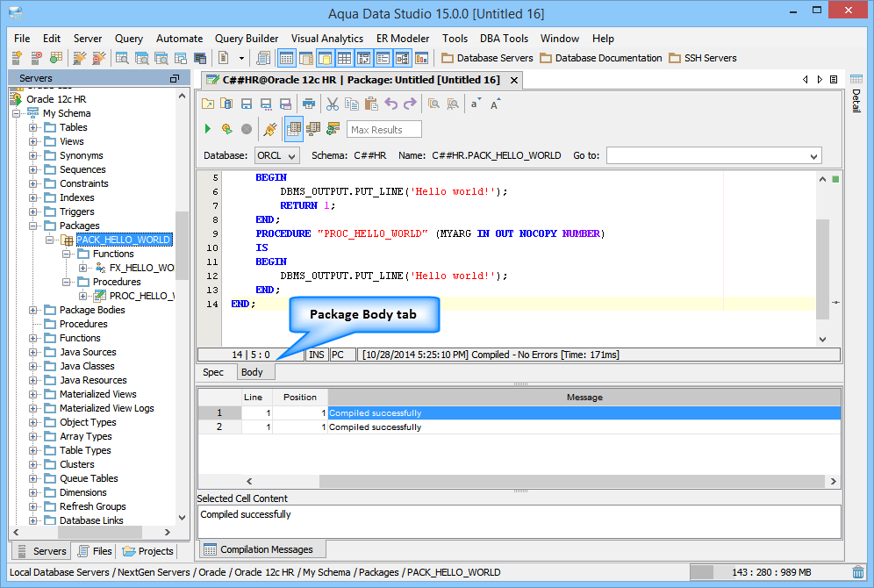
Task: Click the plug connection icon
Action: (270, 129)
